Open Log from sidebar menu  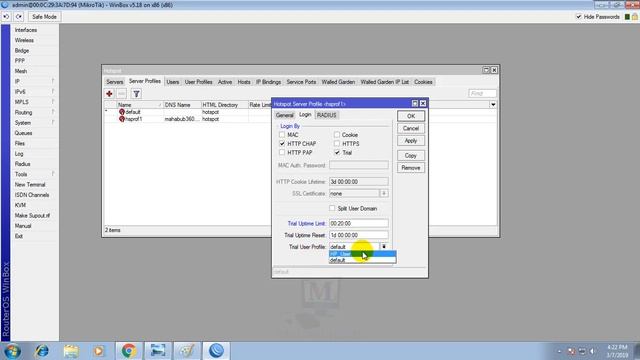click(x=19, y=154)
